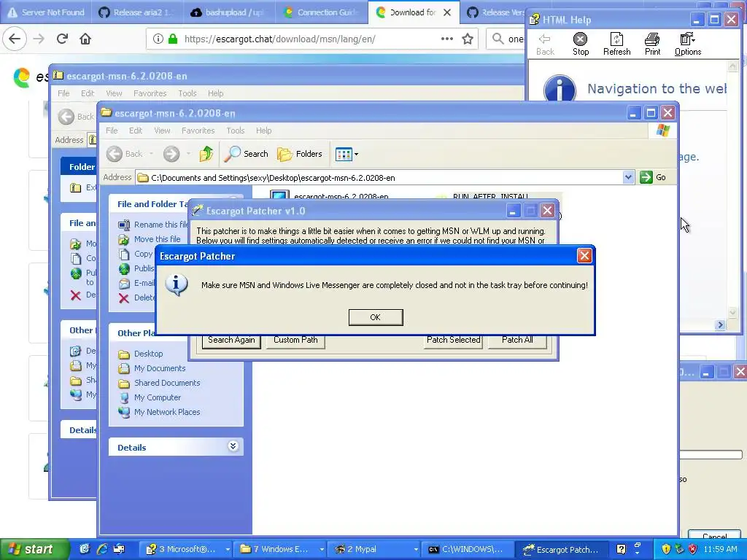Screen dimensions: 747x560
Task: Click Patch Selected in Escargot Patcher
Action: click(454, 340)
